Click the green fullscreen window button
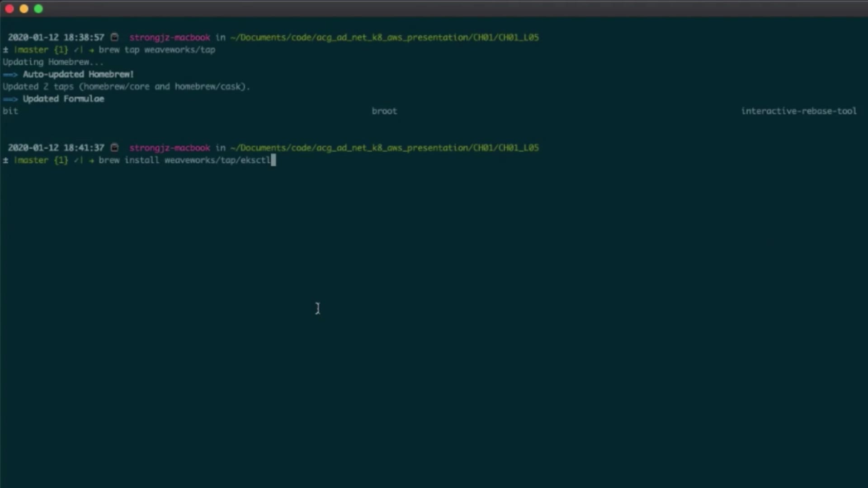 pos(38,9)
